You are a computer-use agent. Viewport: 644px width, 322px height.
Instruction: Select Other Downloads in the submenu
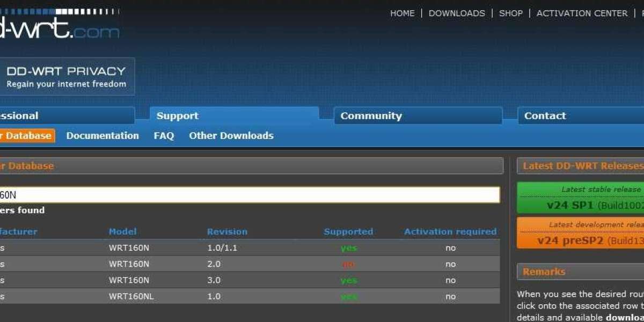click(x=231, y=136)
